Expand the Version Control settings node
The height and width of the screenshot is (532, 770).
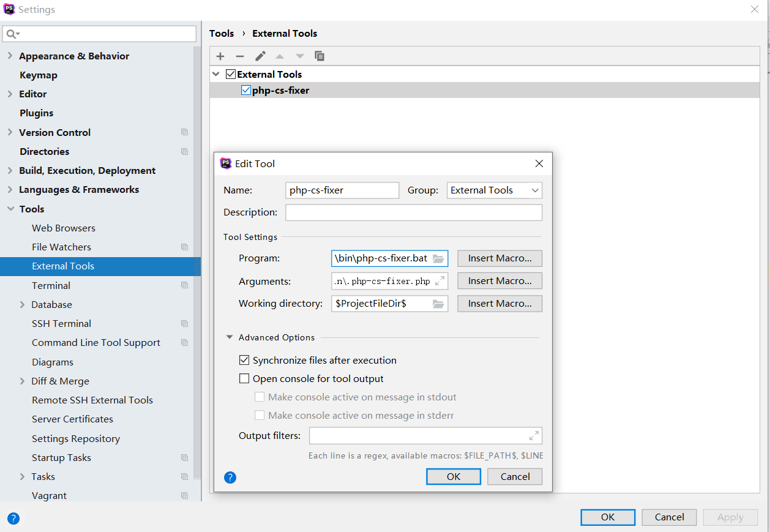click(x=10, y=132)
